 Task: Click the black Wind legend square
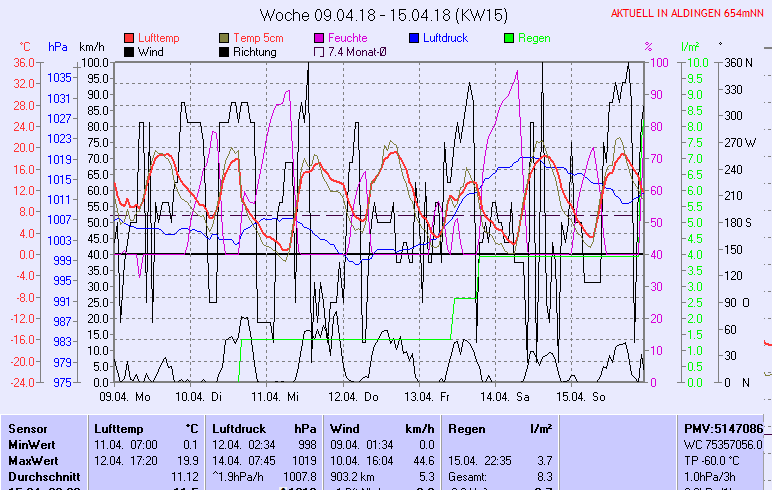(x=129, y=52)
